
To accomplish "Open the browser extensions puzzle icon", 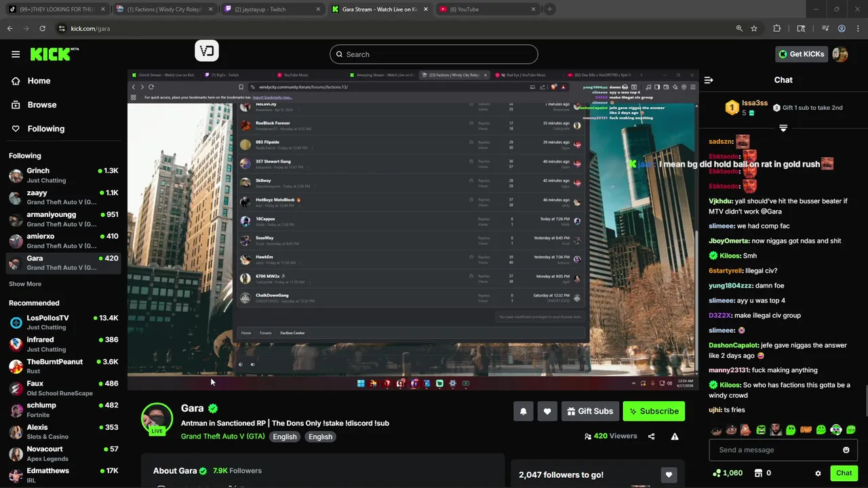I will click(777, 28).
